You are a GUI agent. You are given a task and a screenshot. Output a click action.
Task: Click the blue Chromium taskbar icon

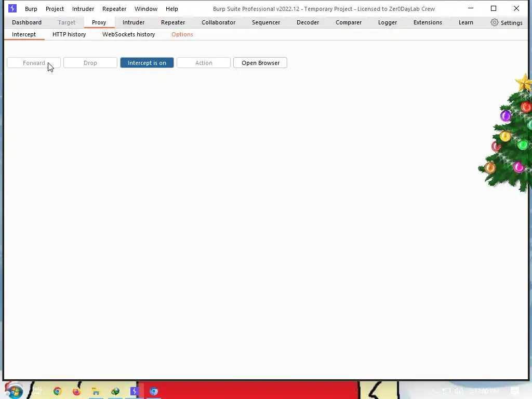(x=154, y=391)
